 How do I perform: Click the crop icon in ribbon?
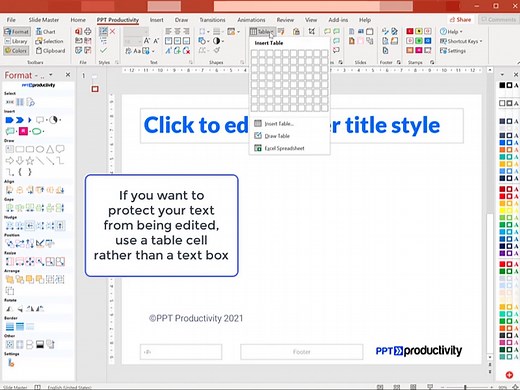[312, 32]
